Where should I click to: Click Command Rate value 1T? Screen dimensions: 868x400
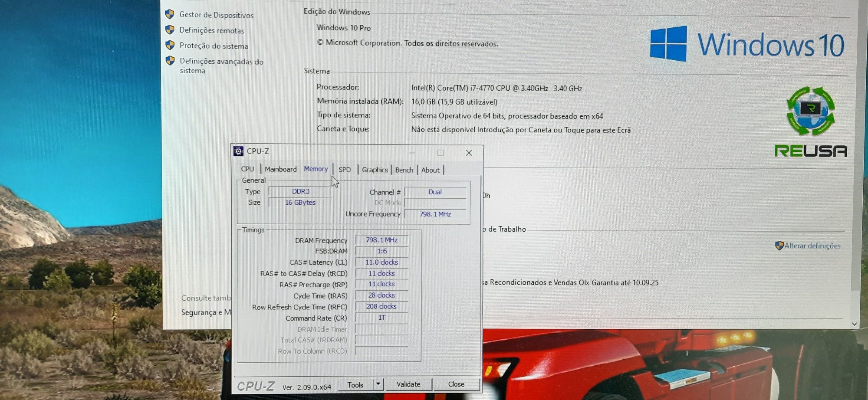tap(382, 318)
